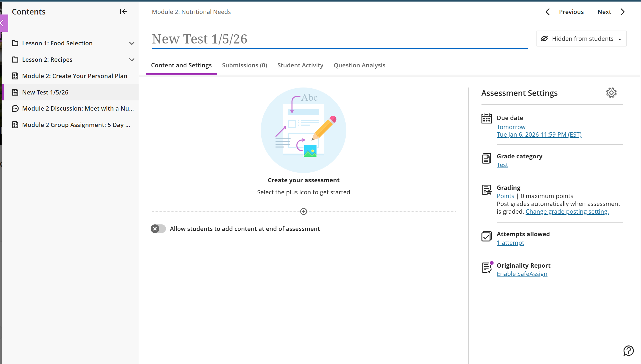Click the Points grading link
Screen dimensions: 641x364
505,196
